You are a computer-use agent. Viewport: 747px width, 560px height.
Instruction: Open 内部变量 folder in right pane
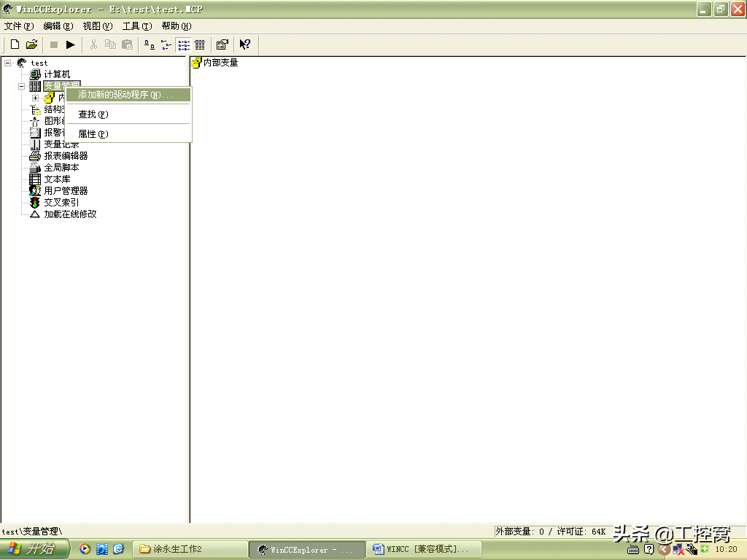pyautogui.click(x=214, y=63)
